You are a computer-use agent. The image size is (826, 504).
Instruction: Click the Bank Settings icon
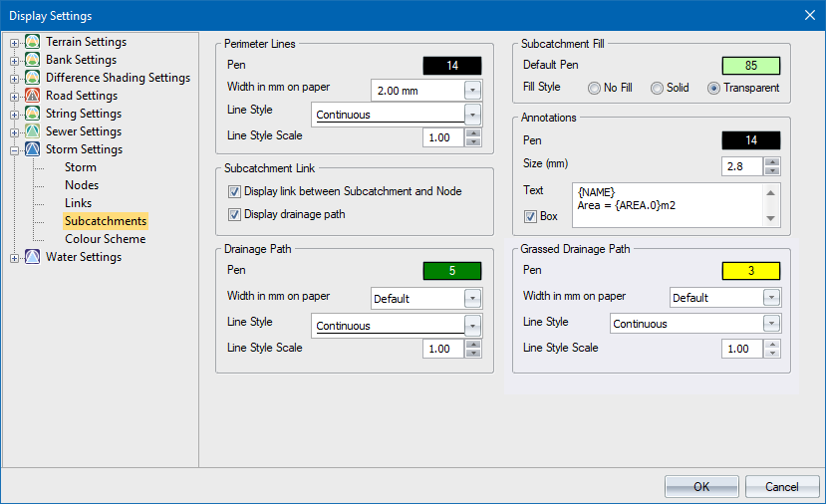[x=33, y=60]
